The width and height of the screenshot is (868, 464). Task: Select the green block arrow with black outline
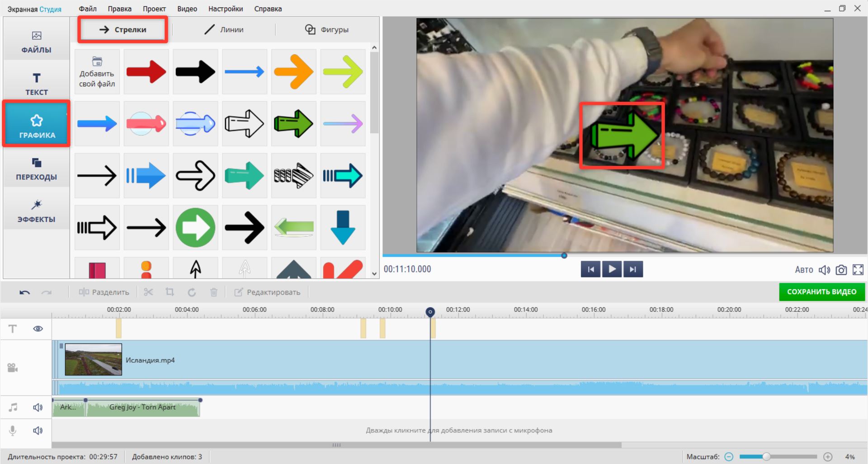pyautogui.click(x=294, y=123)
